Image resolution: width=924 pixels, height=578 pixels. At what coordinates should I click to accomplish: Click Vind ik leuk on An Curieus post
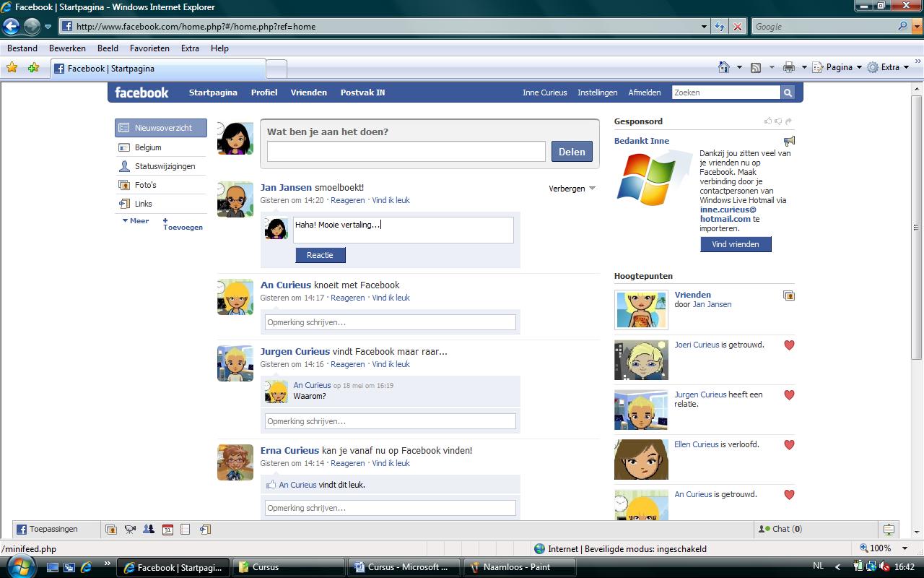click(391, 298)
